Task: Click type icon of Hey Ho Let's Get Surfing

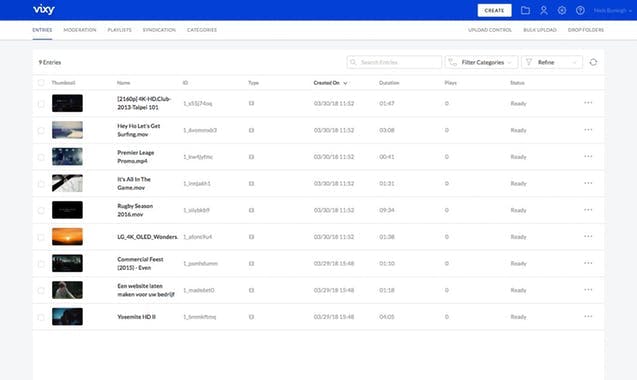Action: [251, 130]
